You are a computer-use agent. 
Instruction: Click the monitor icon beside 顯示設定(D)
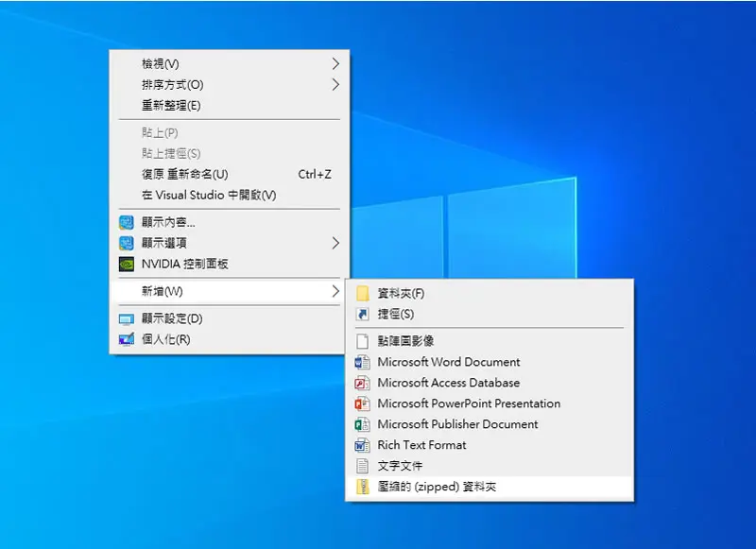tap(127, 319)
